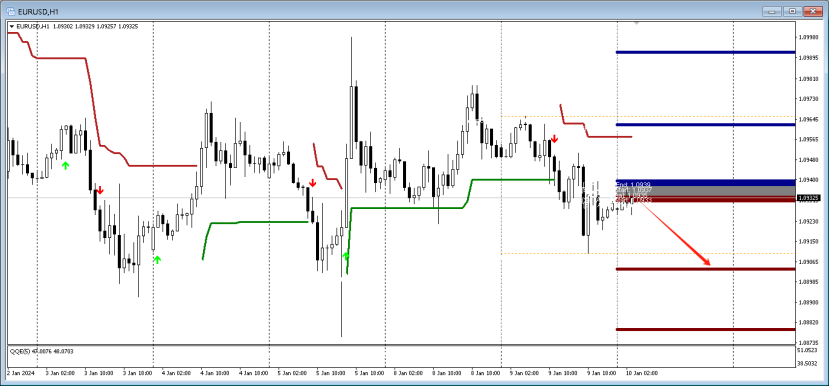830x387 pixels.
Task: Select the red sell arrow on 5 Jan
Action: tap(313, 183)
